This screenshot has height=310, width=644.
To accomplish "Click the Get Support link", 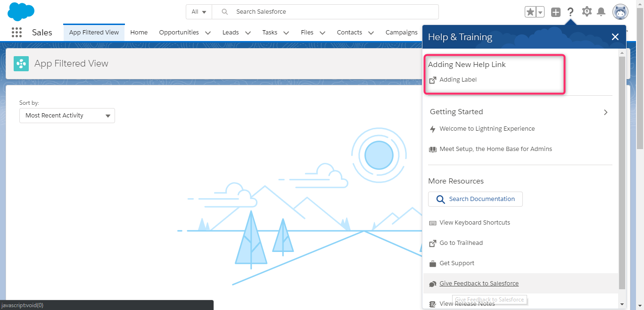I will point(457,263).
